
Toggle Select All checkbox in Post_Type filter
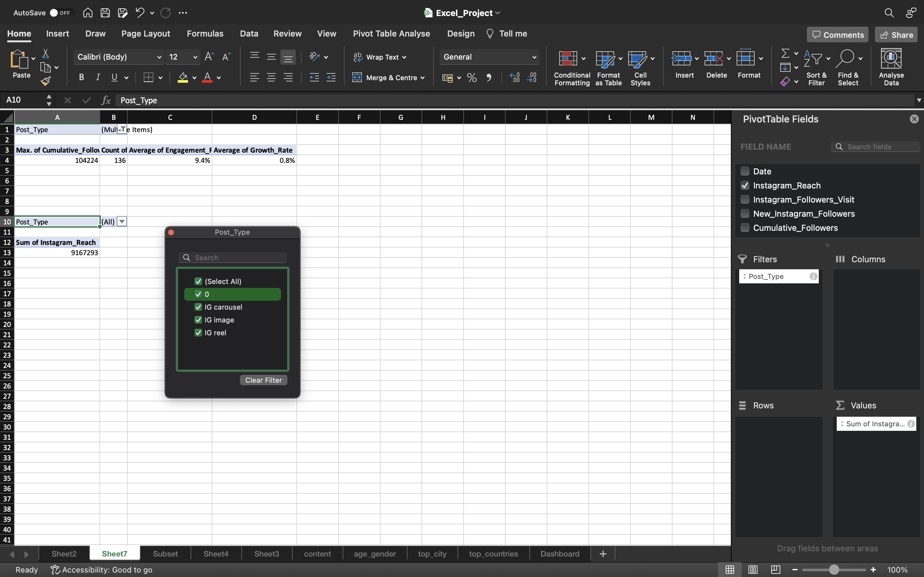(198, 281)
